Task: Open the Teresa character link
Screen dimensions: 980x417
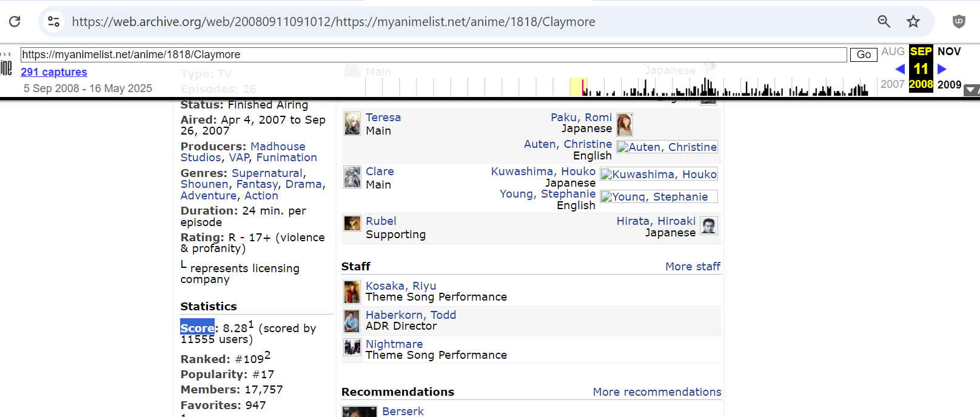Action: coord(383,118)
